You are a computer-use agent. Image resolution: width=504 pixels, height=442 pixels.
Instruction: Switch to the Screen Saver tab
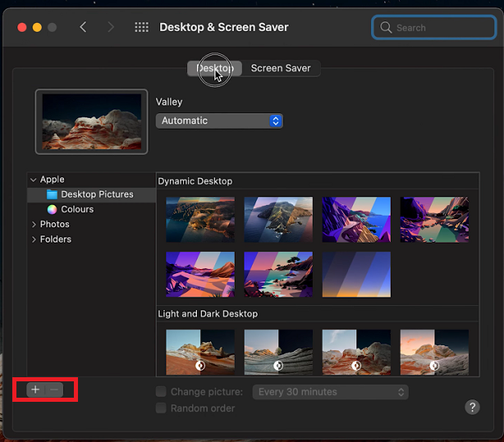[x=281, y=68]
